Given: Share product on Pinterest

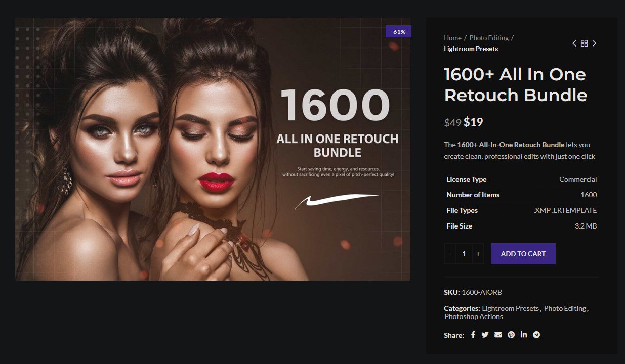Looking at the screenshot, I should pos(511,335).
